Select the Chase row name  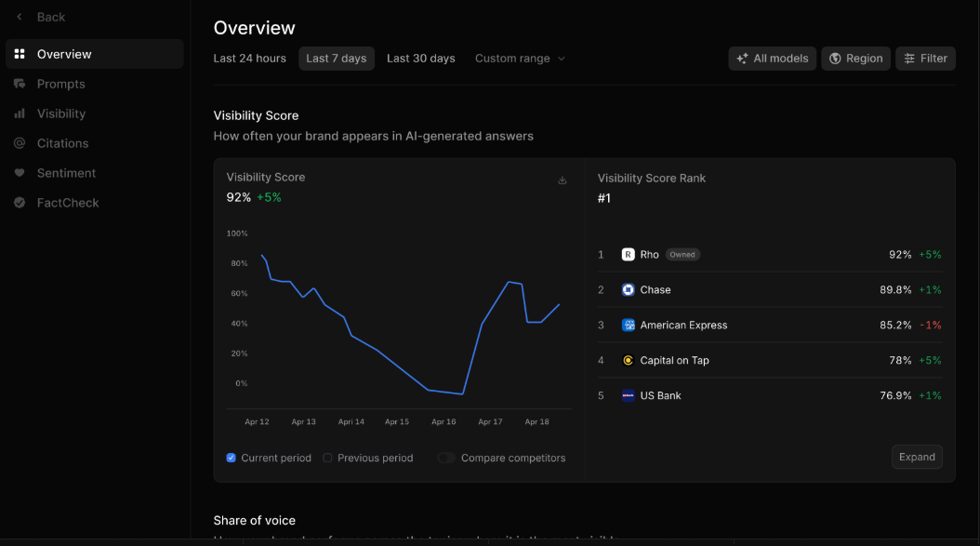tap(655, 289)
